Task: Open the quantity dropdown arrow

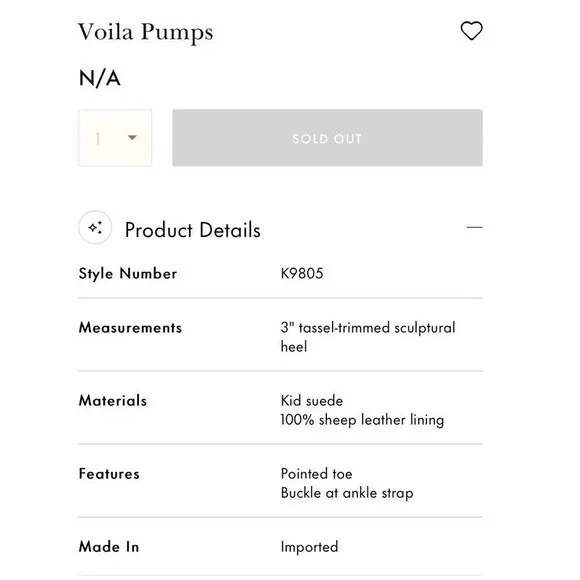Action: tap(132, 138)
